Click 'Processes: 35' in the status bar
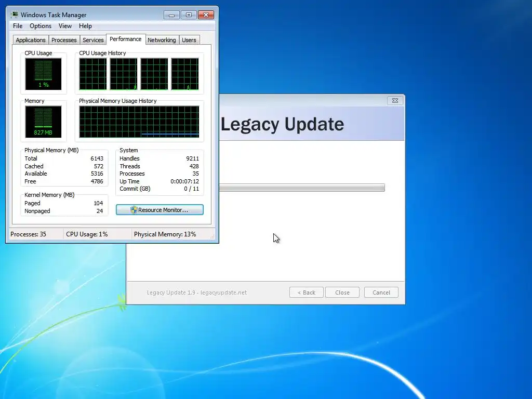 click(x=28, y=234)
